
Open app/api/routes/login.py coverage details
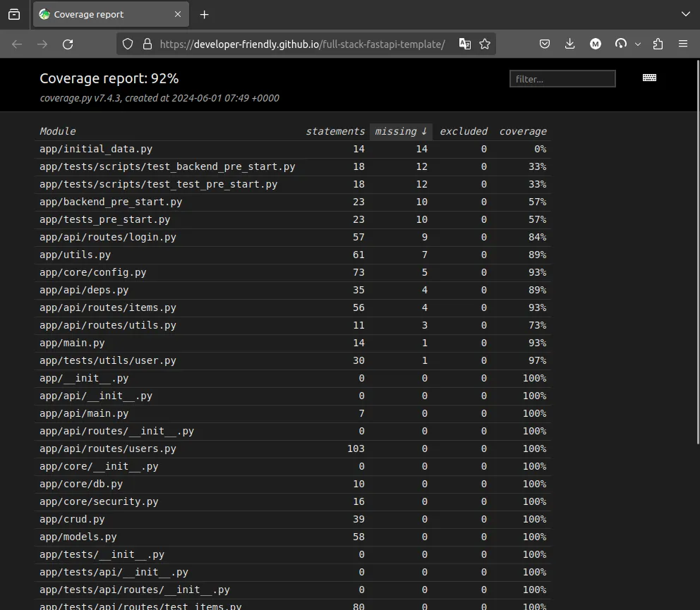click(108, 237)
